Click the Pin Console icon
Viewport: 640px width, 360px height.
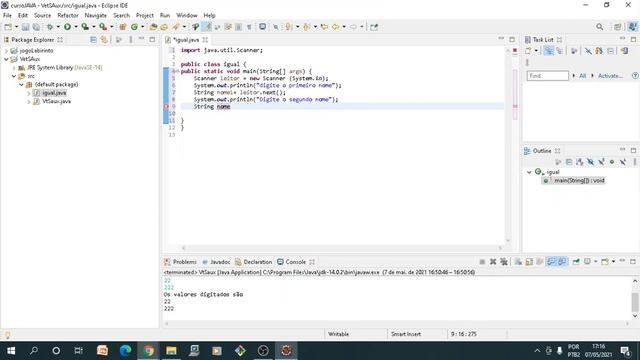(x=576, y=262)
